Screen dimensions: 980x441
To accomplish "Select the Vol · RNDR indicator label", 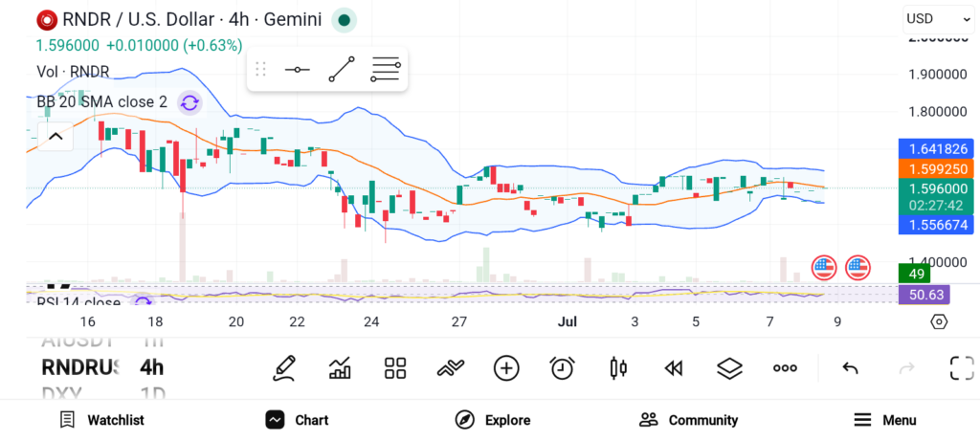I will [73, 72].
